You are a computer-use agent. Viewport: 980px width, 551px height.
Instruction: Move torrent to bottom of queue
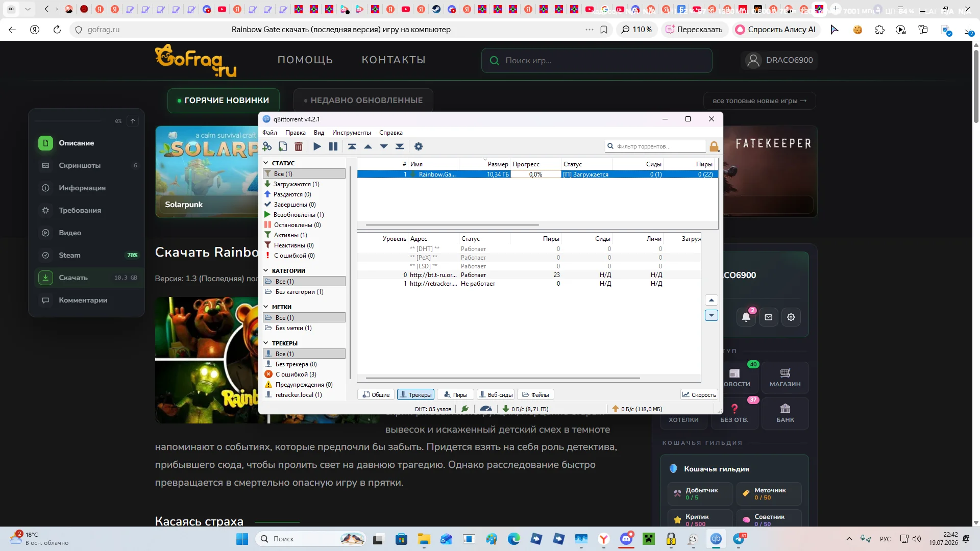point(400,146)
